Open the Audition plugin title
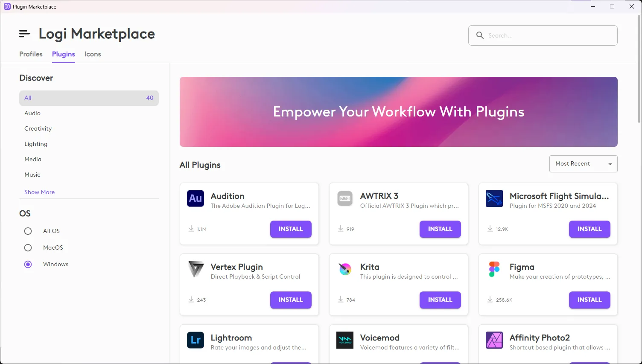 (x=228, y=196)
